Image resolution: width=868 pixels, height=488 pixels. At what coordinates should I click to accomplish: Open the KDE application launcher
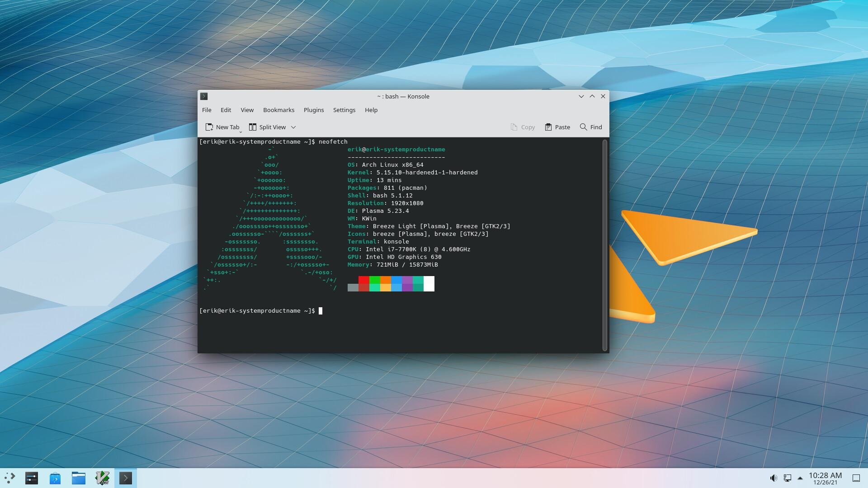(x=9, y=478)
